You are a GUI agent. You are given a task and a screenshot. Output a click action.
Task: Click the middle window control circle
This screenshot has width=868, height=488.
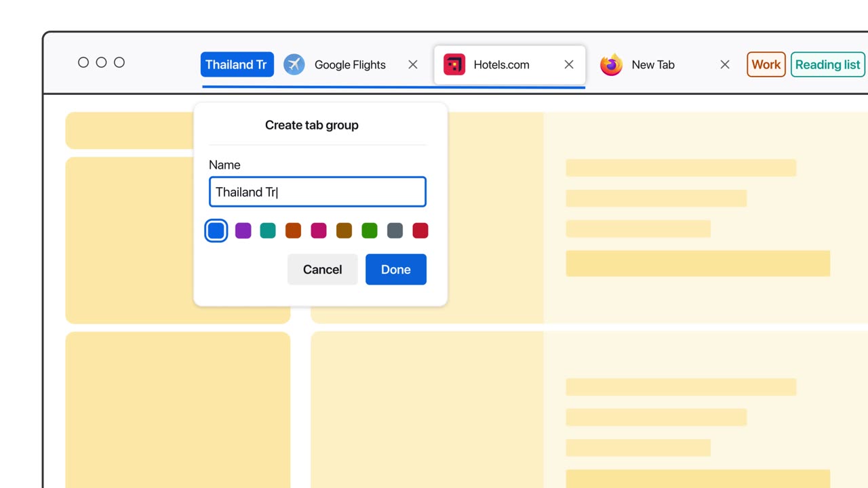tap(101, 62)
